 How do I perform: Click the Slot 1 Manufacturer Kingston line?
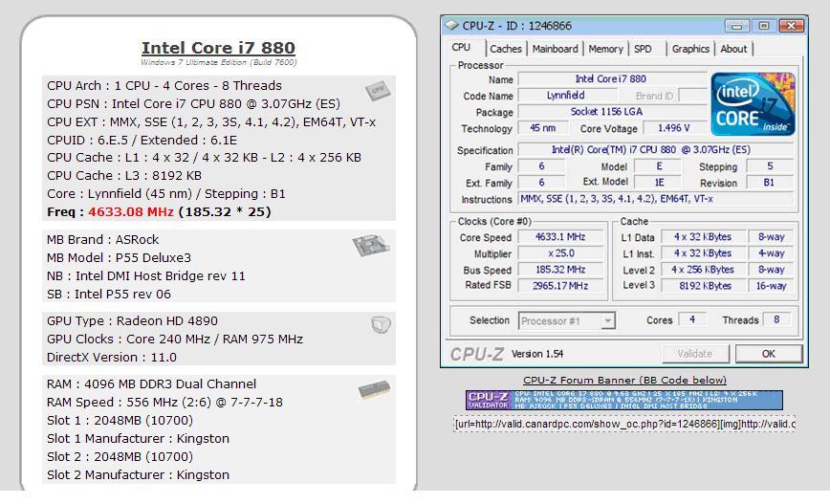138,438
